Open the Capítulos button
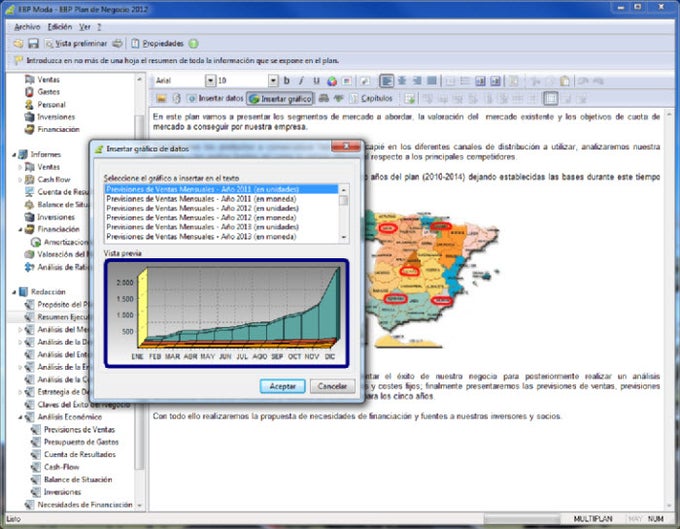This screenshot has width=680, height=529. pyautogui.click(x=372, y=98)
